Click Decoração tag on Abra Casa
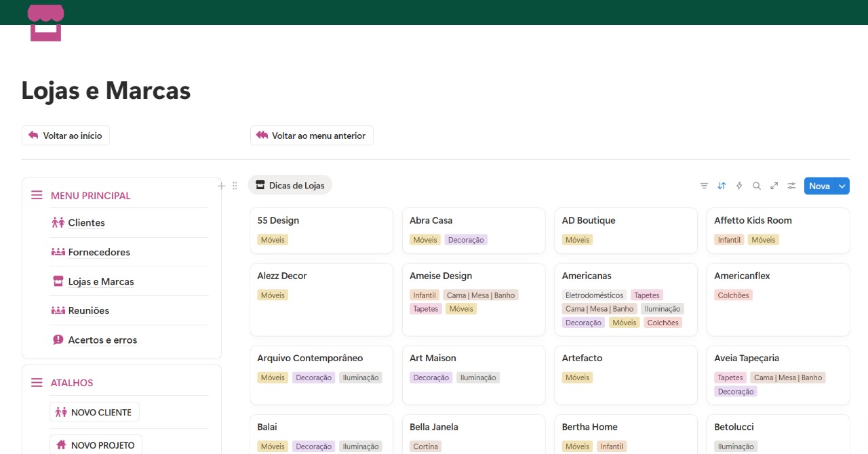 click(x=466, y=240)
